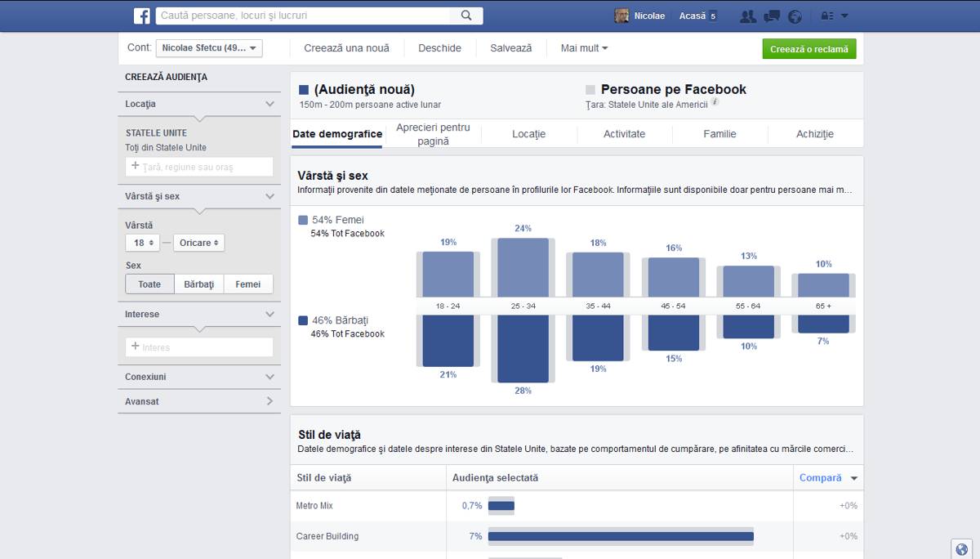Open the Compară dropdown
The height and width of the screenshot is (559, 980).
[x=828, y=478]
